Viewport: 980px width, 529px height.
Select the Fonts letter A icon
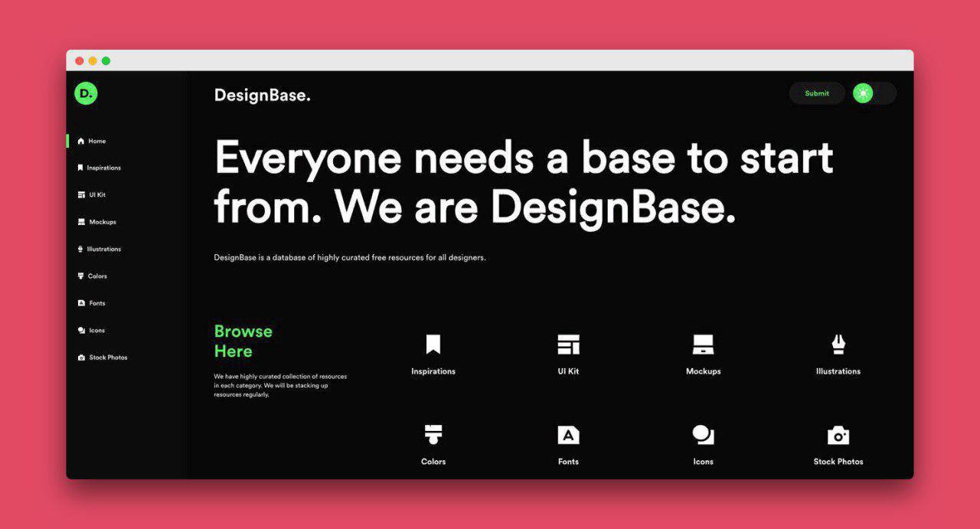click(568, 435)
